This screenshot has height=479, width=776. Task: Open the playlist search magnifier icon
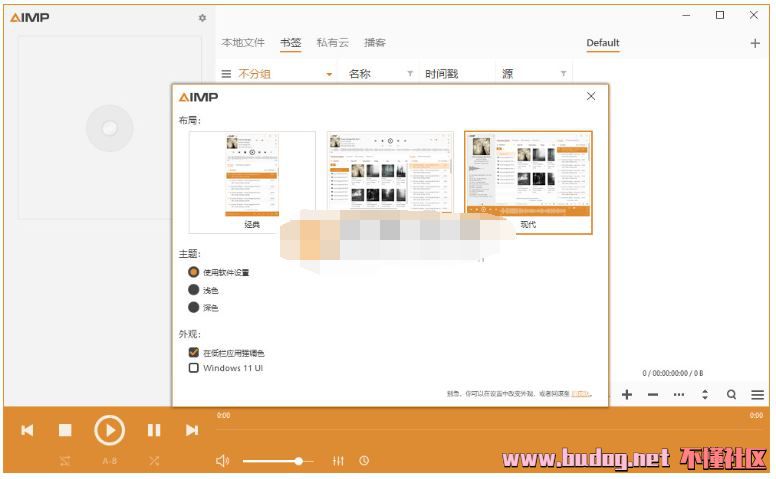[x=731, y=395]
